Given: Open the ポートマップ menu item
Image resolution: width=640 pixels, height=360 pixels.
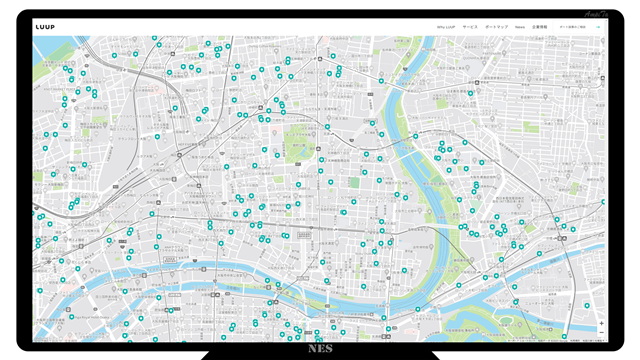Looking at the screenshot, I should [496, 27].
